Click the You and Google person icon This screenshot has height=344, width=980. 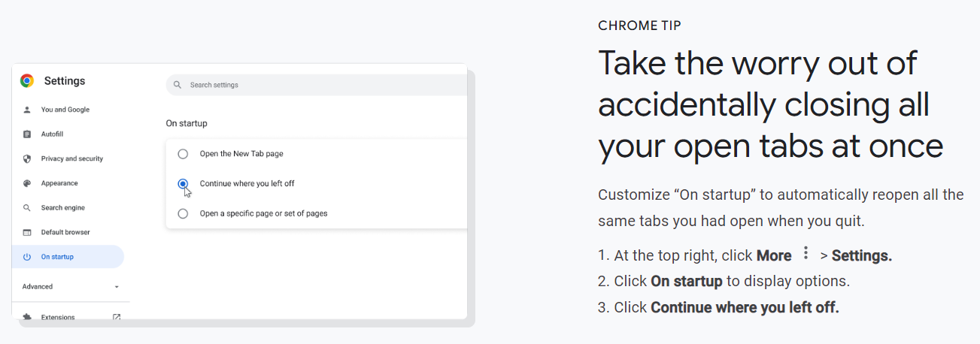tap(27, 110)
